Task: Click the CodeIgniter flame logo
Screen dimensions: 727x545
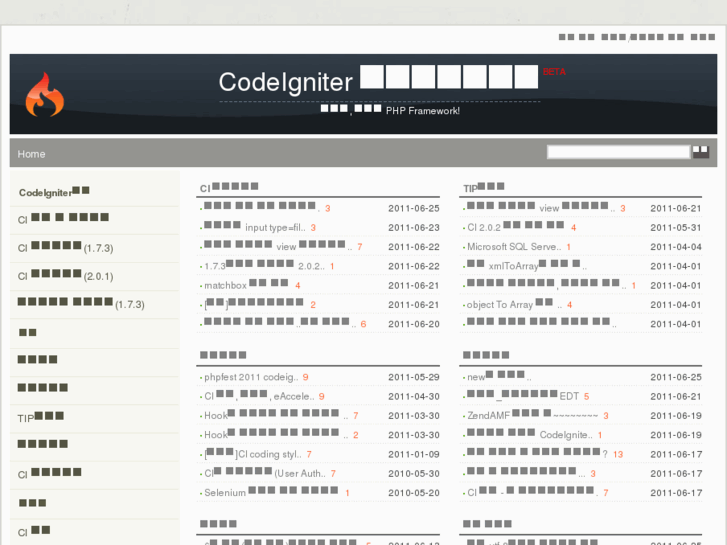Action: 44,95
